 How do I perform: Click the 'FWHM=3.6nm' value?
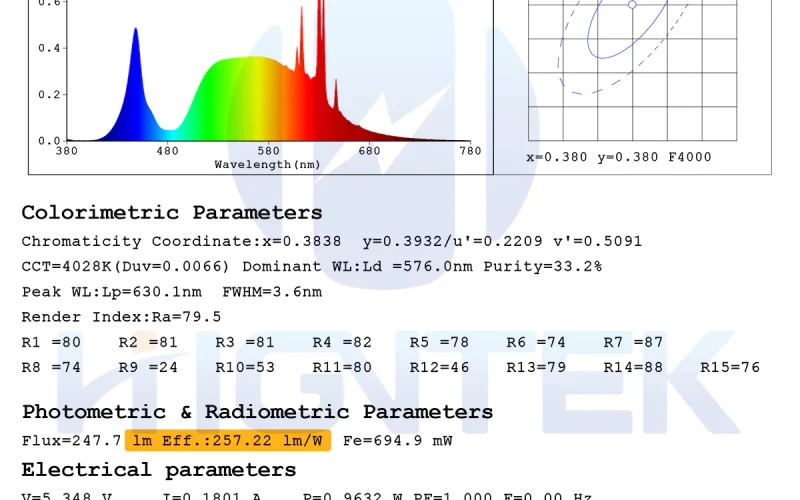pos(272,292)
